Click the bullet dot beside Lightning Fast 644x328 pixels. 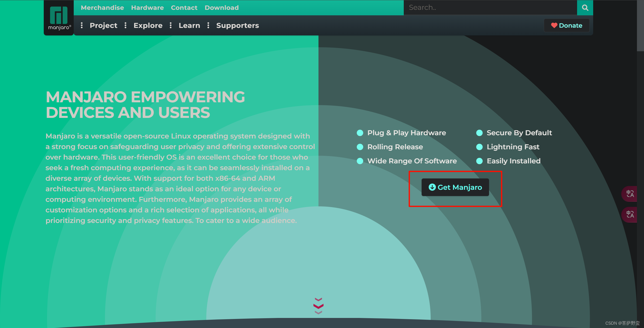479,147
